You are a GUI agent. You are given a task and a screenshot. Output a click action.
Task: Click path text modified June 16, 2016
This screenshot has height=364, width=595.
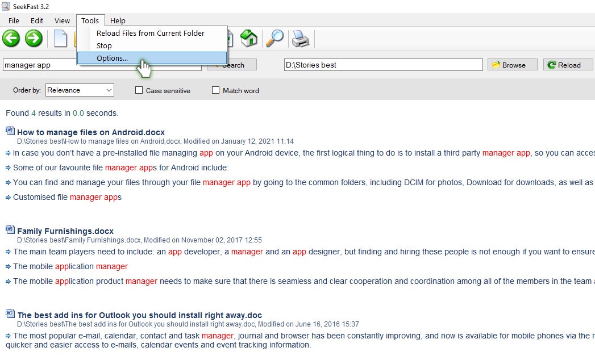[x=188, y=324]
